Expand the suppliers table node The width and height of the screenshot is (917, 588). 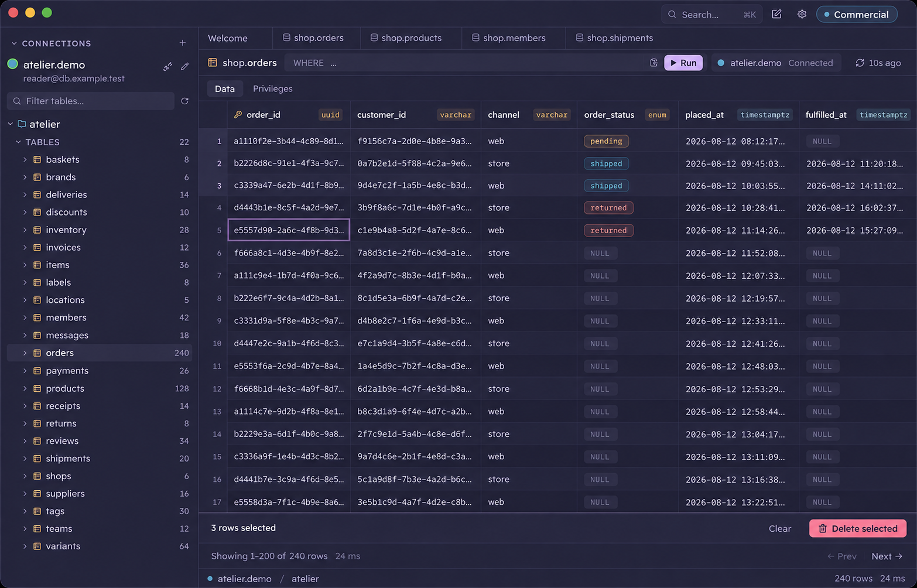pos(25,493)
